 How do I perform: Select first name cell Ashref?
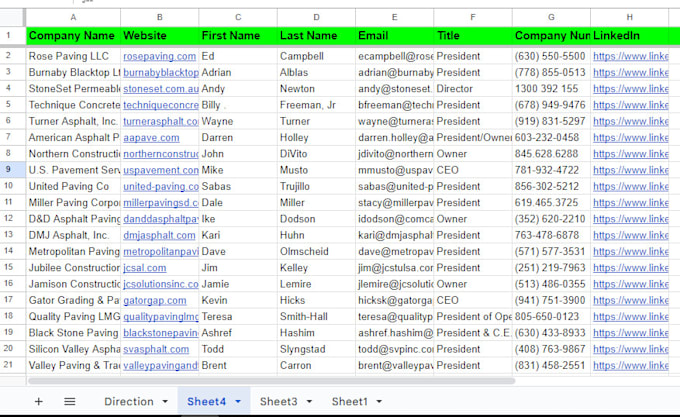click(238, 333)
